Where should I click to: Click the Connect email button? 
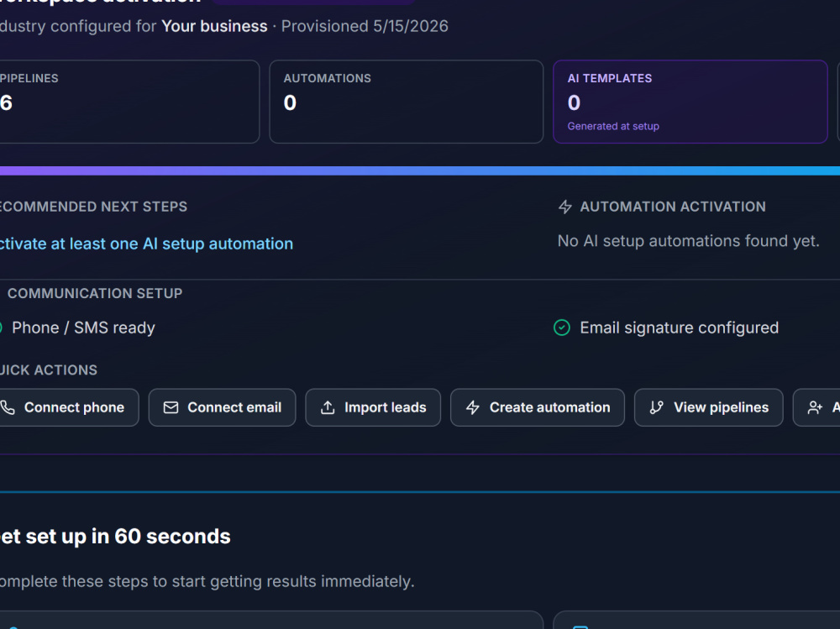pos(223,407)
